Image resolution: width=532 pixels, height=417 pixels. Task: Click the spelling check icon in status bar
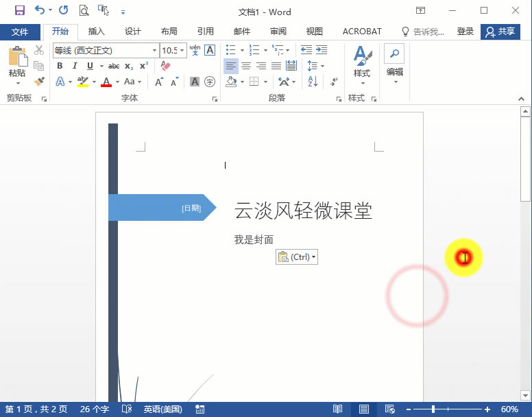[x=127, y=409]
